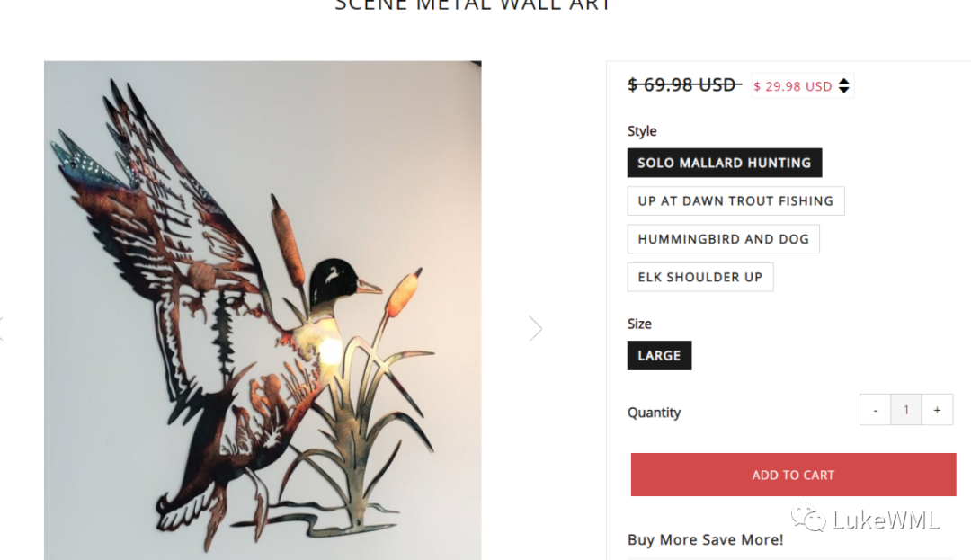Click the WeChat logo watermark
This screenshot has width=971, height=560.
pos(807,519)
